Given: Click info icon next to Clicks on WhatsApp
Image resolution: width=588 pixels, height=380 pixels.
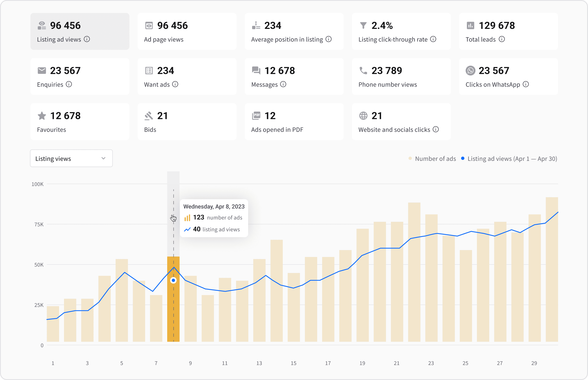Looking at the screenshot, I should [526, 84].
